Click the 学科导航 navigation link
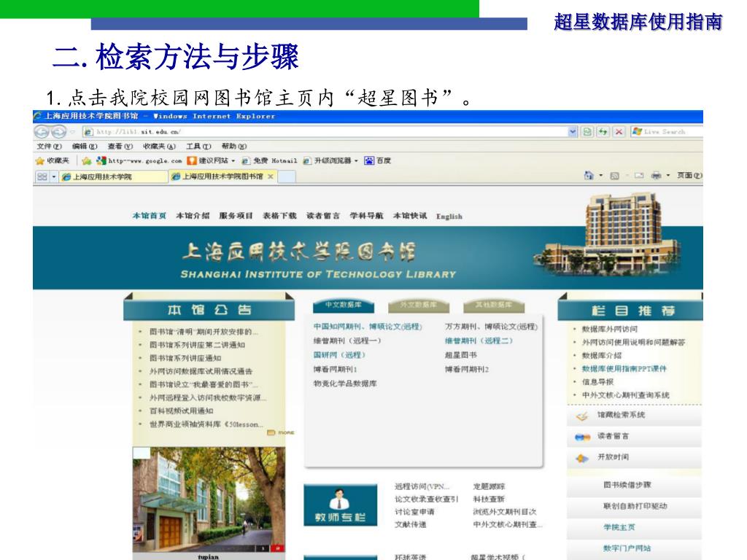This screenshot has width=747, height=560. pyautogui.click(x=366, y=216)
